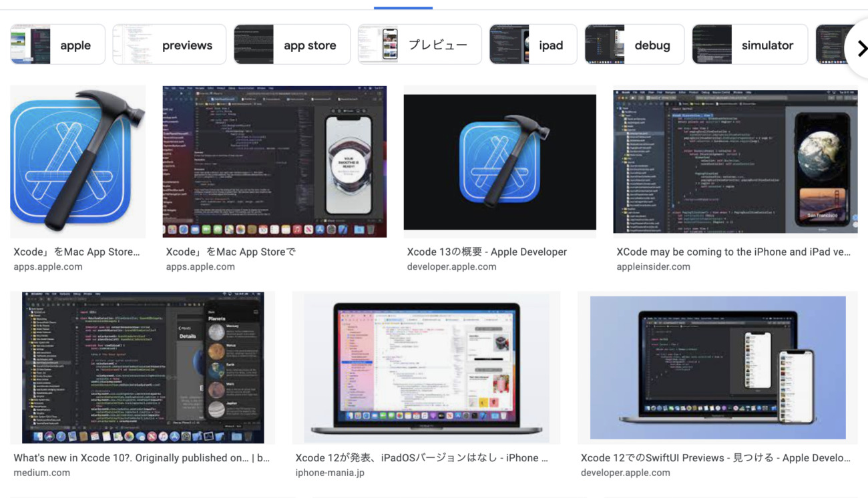This screenshot has width=868, height=498.
Task: Open the first "Xcode」をMac App Store..." title link
Action: pos(77,252)
